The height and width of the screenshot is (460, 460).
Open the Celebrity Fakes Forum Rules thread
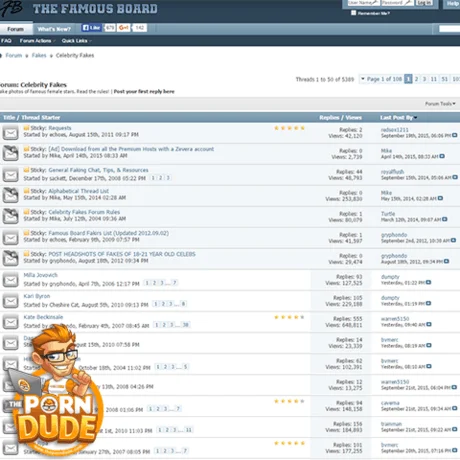pyautogui.click(x=84, y=212)
